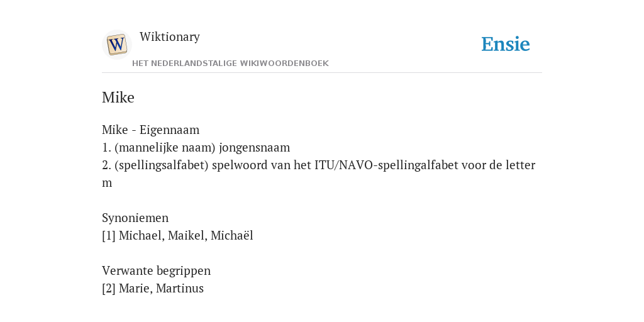This screenshot has width=644, height=322.
Task: Click the Synoniemen section heading
Action: (135, 218)
